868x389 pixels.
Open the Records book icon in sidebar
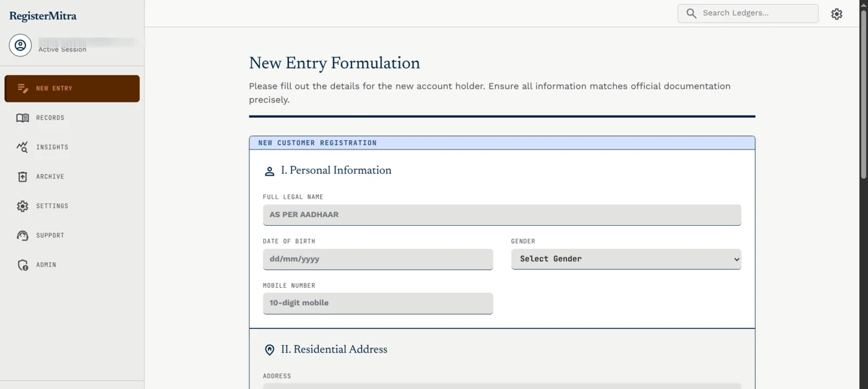[x=22, y=118]
